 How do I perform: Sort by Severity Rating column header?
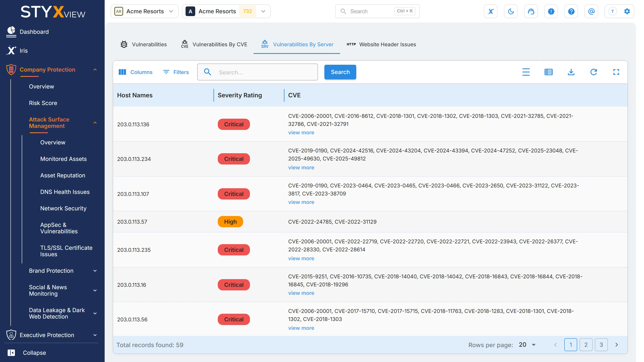click(x=240, y=95)
